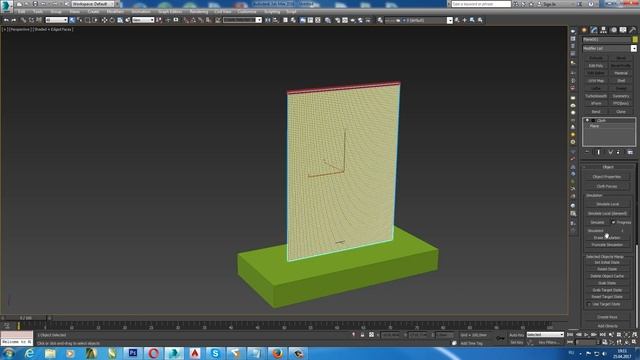Open the Rendering menu
This screenshot has height=360, width=640.
point(199,12)
